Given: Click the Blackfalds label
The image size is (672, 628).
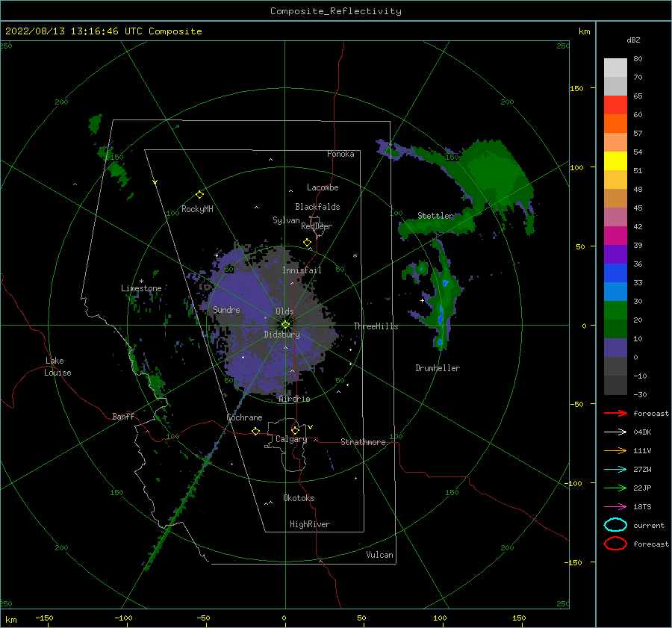Looking at the screenshot, I should point(317,207).
